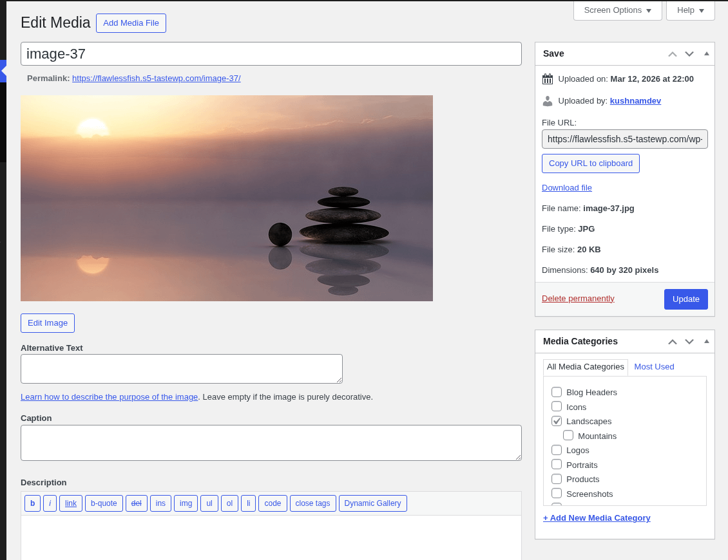Uncheck the Landscapes category
Viewport: 728px width, 560px height.
coord(557,421)
